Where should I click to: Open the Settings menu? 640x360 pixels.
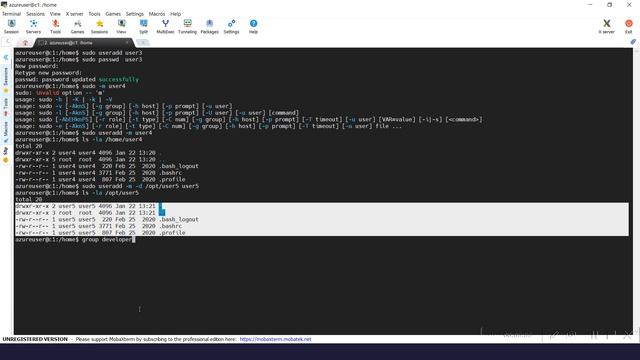135,14
